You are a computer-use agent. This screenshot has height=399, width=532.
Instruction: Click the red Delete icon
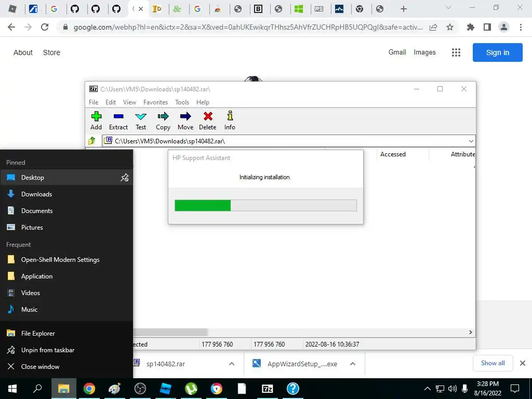pos(208,121)
